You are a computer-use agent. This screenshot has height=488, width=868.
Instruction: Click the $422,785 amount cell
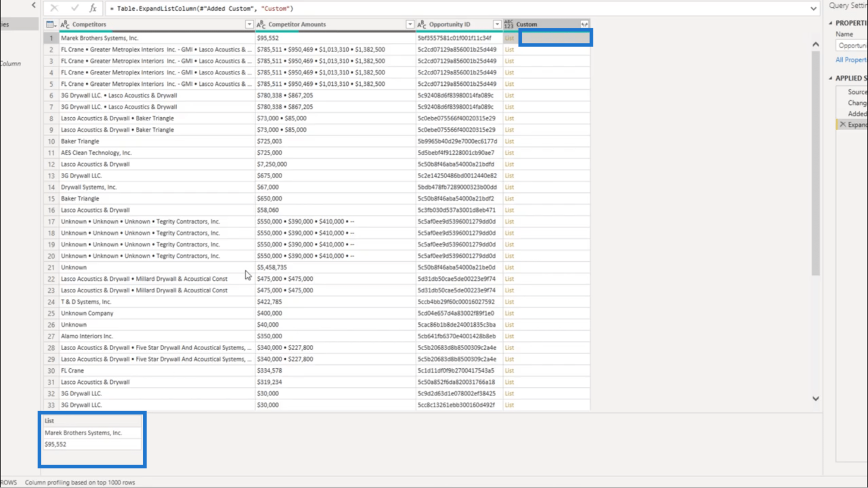pos(335,302)
